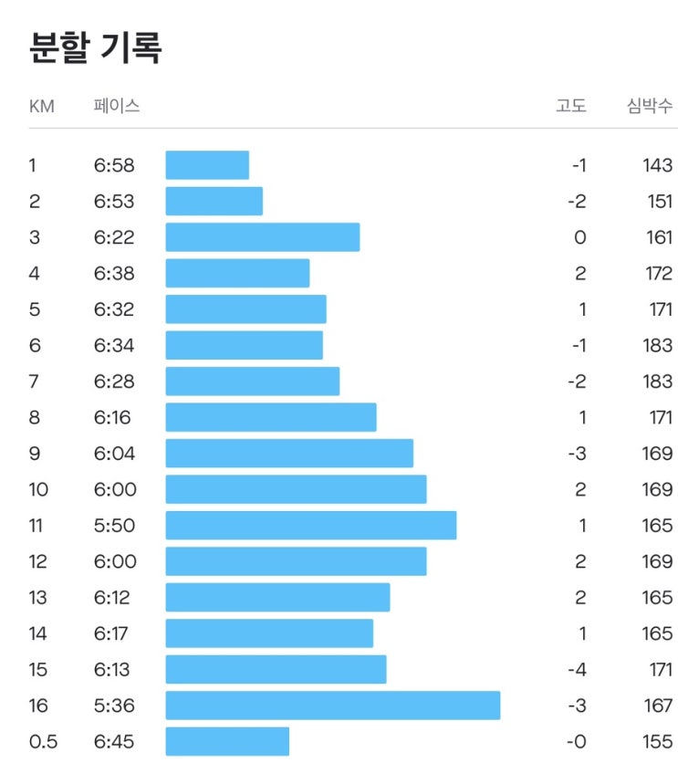Image resolution: width=678 pixels, height=784 pixels.
Task: Select the 분할 기록 heading
Action: [96, 47]
